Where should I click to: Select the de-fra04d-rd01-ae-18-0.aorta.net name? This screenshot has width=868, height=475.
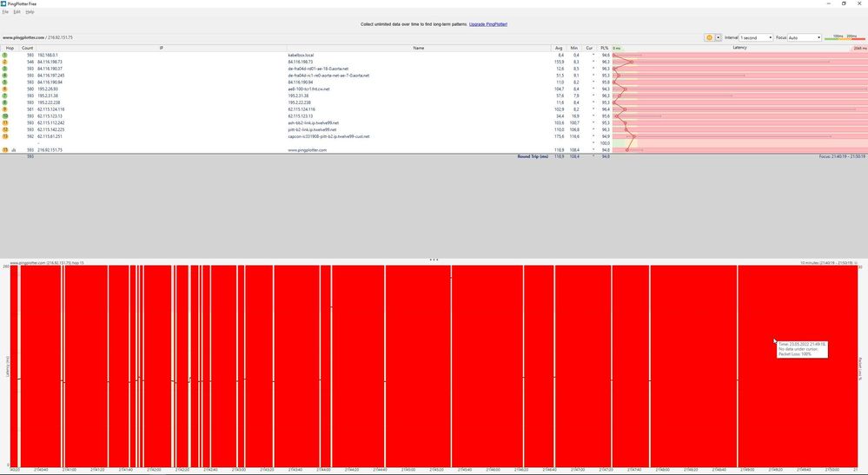click(318, 69)
